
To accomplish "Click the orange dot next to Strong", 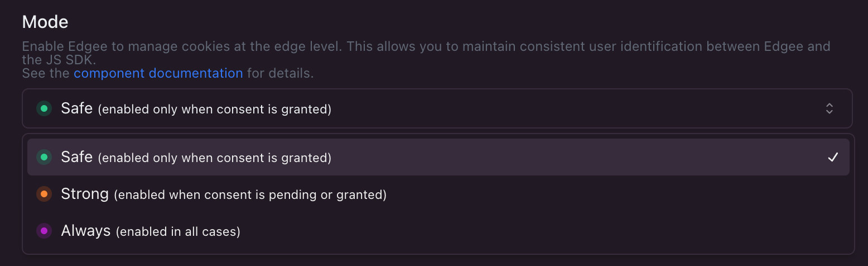I will coord(44,194).
